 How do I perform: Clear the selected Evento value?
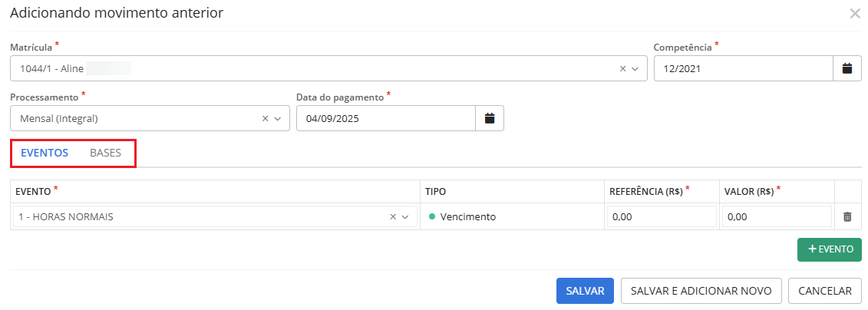(393, 217)
